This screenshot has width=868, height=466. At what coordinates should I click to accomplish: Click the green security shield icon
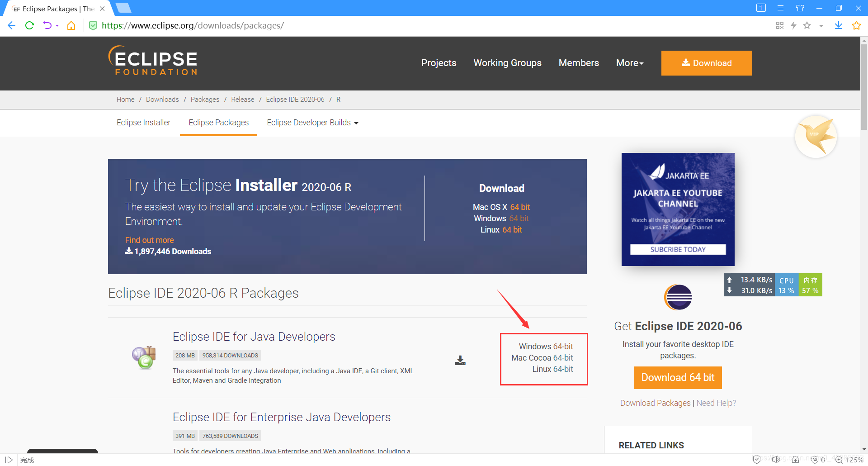click(93, 26)
